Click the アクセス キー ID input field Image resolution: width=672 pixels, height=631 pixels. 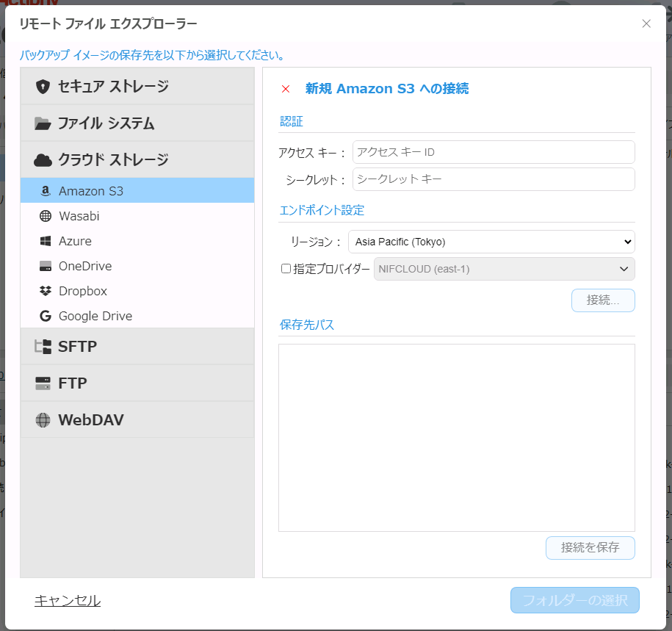tap(494, 152)
